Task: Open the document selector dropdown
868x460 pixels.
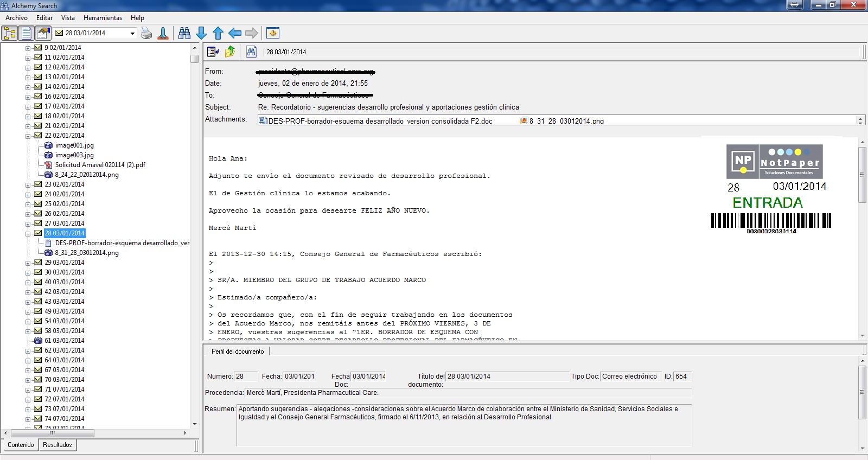Action: [x=132, y=33]
